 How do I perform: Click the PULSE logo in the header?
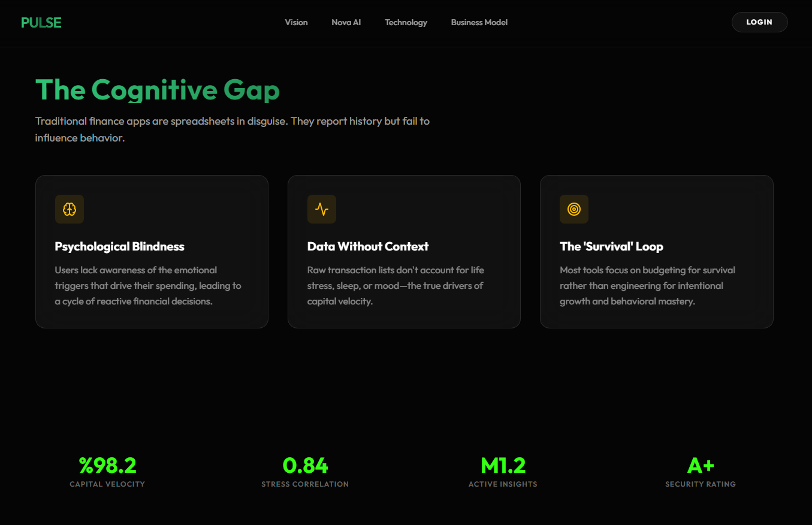[41, 22]
